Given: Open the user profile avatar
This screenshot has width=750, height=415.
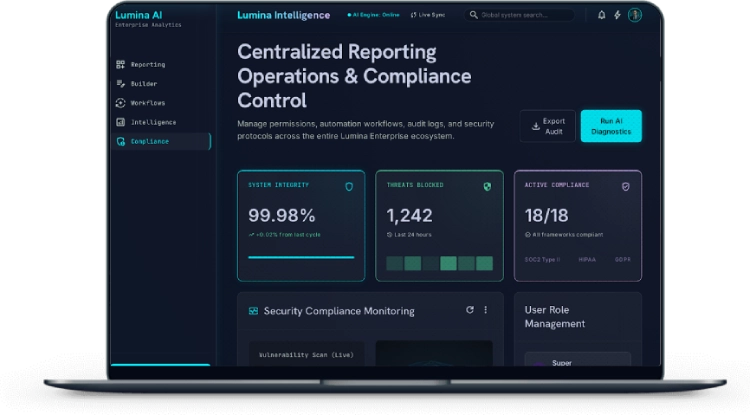Looking at the screenshot, I should pyautogui.click(x=635, y=15).
